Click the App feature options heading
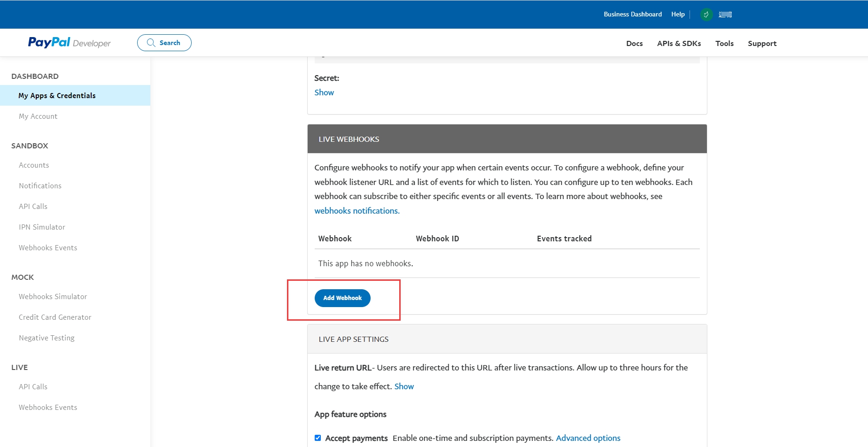 point(350,414)
